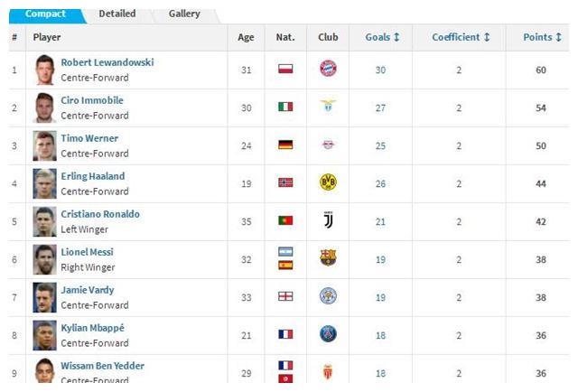Switch to the Detailed tab
This screenshot has height=392, width=578.
pos(117,14)
